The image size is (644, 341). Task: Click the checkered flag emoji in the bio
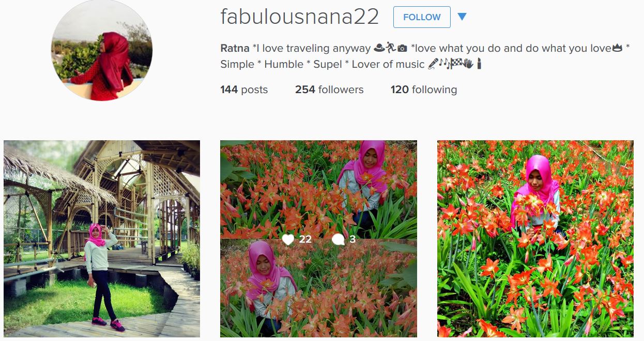(x=456, y=64)
